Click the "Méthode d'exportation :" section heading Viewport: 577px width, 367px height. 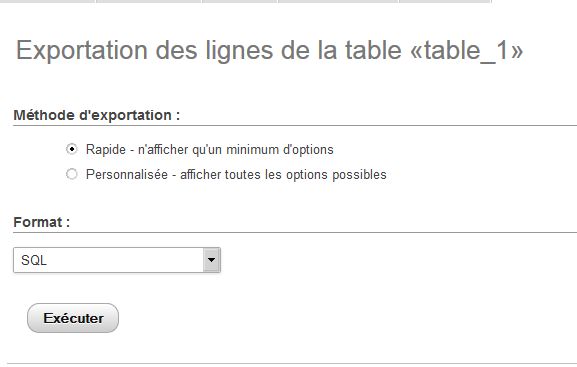pyautogui.click(x=96, y=115)
